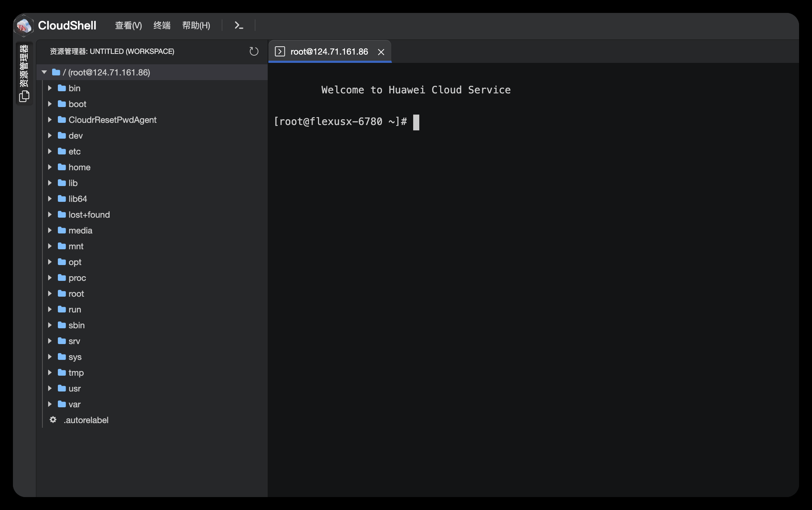Image resolution: width=812 pixels, height=510 pixels.
Task: Click in terminal at the command prompt
Action: coord(416,122)
